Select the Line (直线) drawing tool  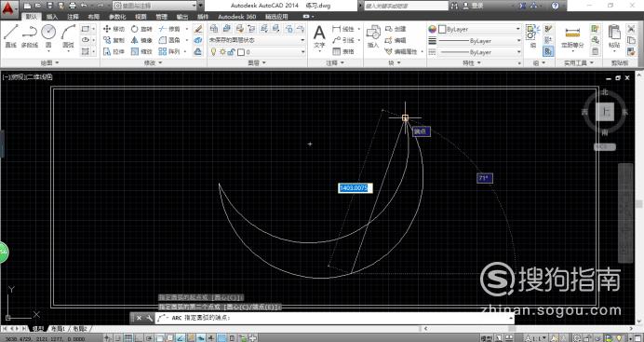point(10,36)
